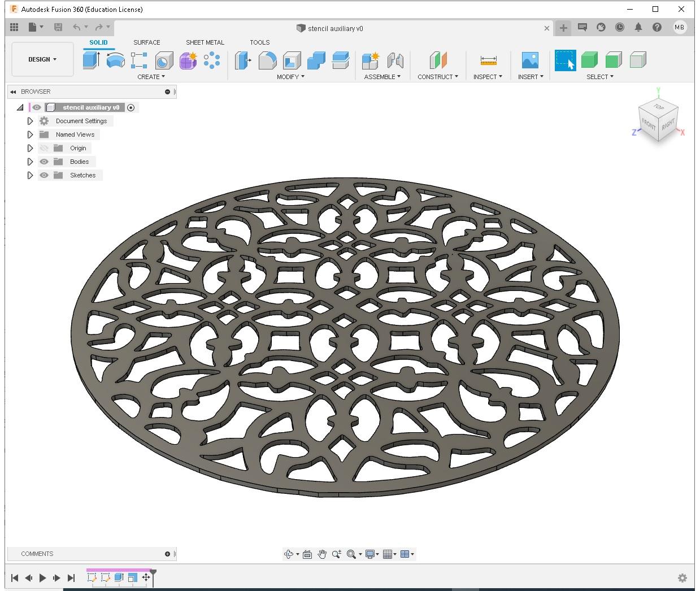Switch to the SURFACE tab

146,42
